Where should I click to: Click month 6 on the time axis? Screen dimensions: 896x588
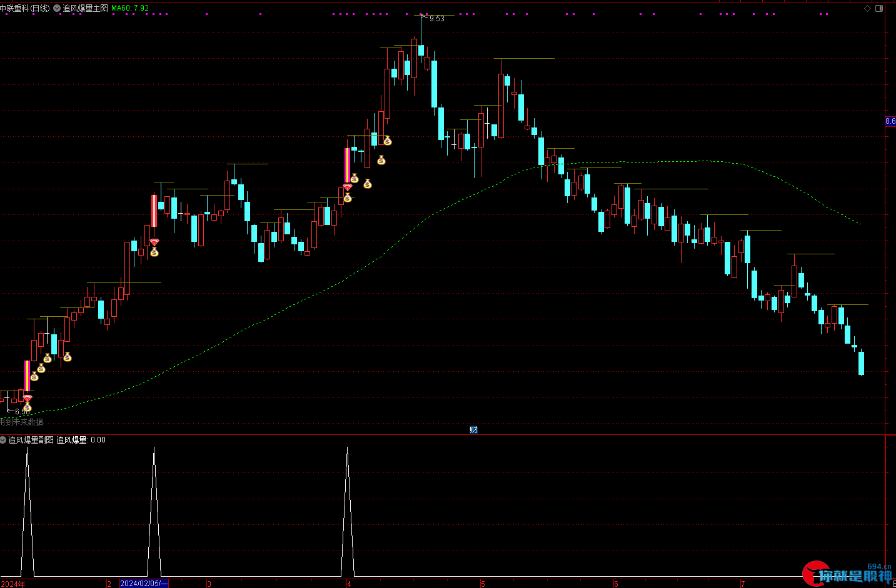pos(616,584)
